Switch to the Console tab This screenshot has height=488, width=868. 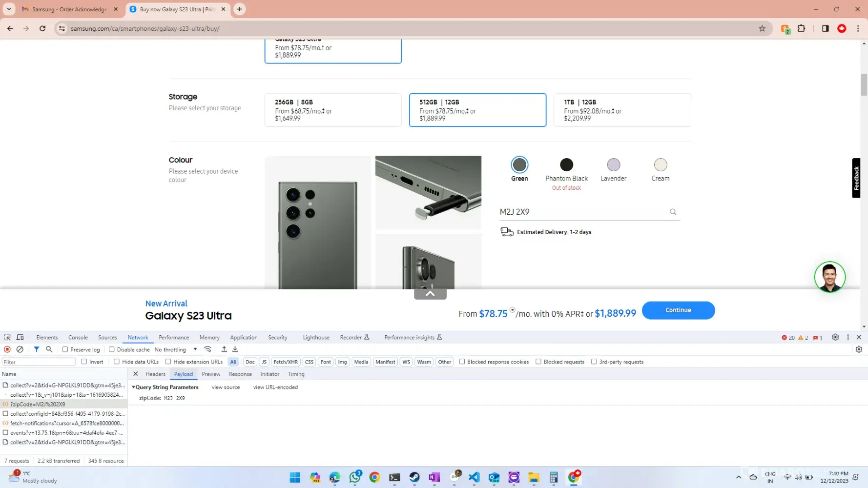pos(78,337)
